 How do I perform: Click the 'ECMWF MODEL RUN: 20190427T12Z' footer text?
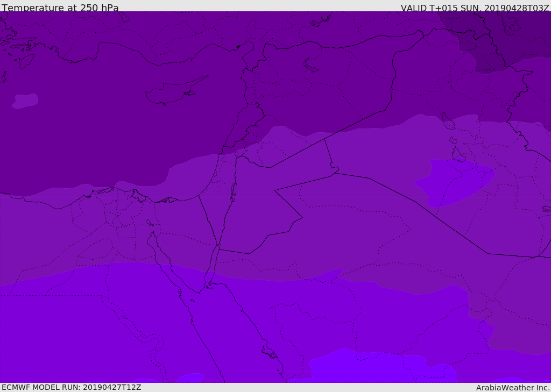click(x=72, y=387)
